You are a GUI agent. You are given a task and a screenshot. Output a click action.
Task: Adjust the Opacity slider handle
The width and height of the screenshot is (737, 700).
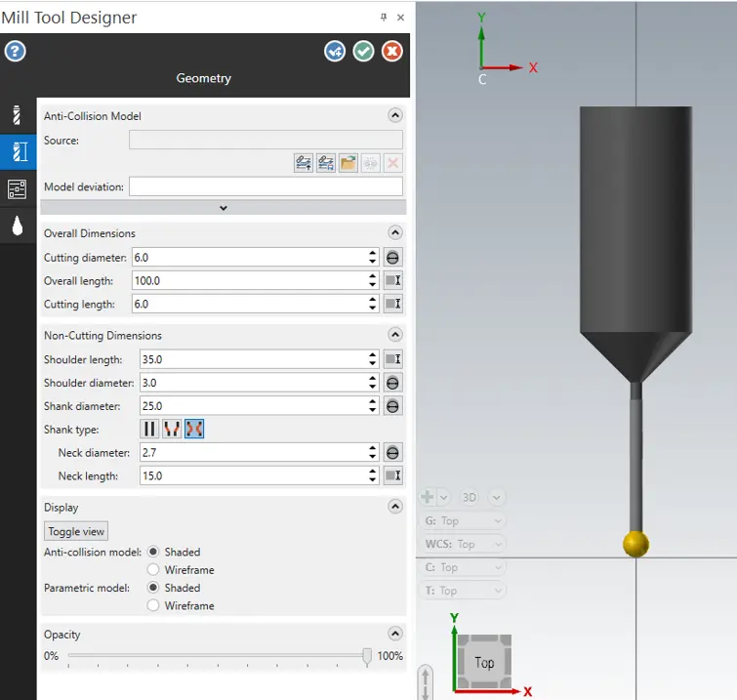pos(367,657)
